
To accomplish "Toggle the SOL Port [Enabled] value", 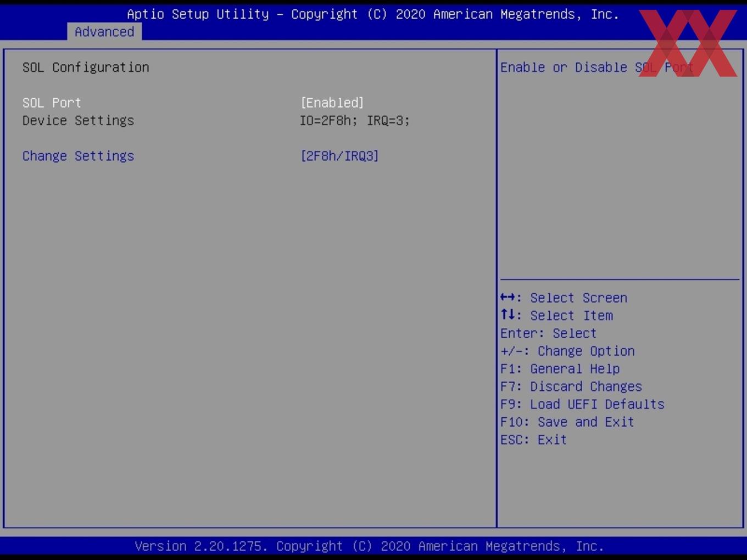I will pos(332,103).
